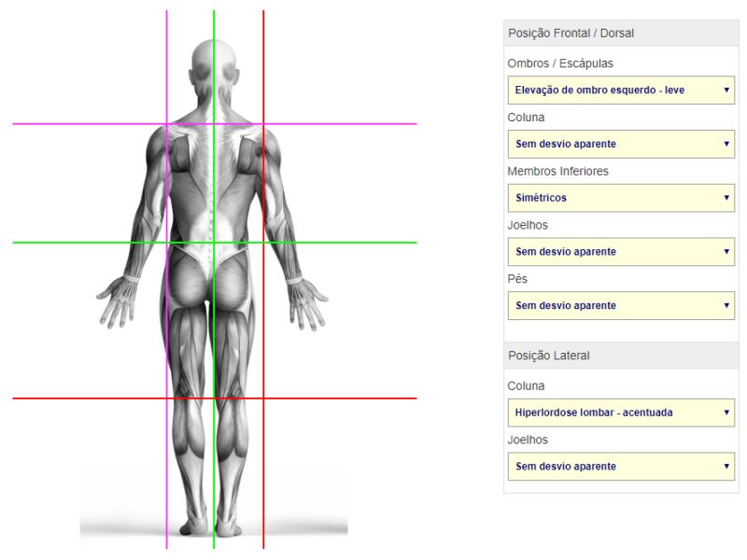Select the horizontal magenta shoulder line
Viewport: 747px width, 560px height.
point(75,123)
